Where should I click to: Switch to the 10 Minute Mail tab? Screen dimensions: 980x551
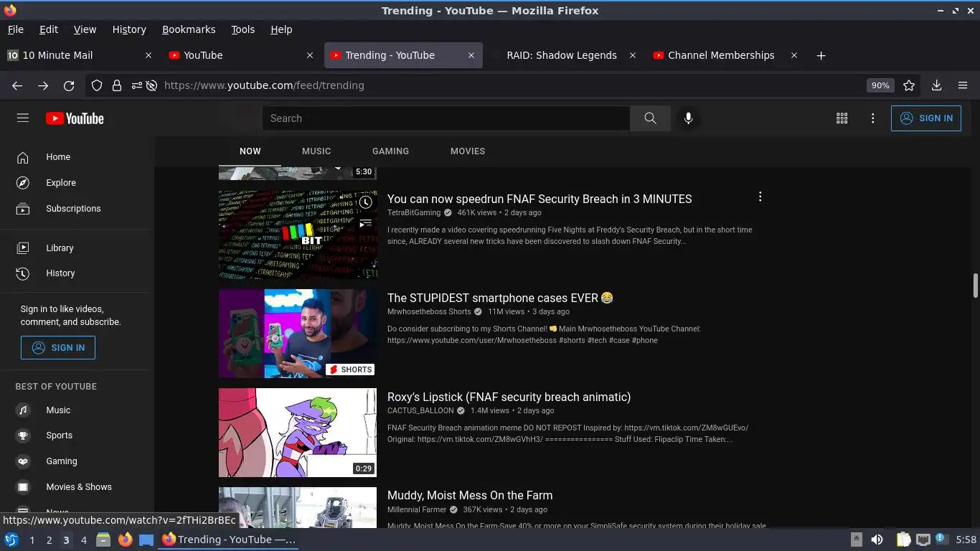(x=79, y=55)
